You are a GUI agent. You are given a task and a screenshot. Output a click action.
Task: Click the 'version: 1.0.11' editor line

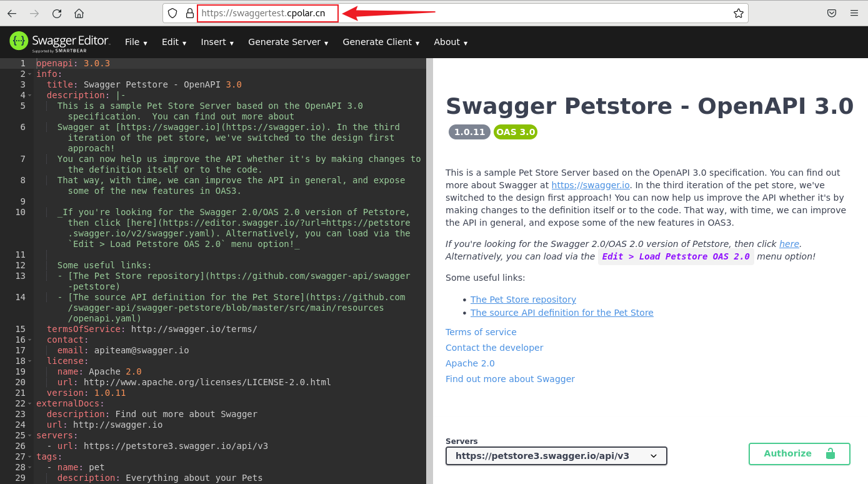(86, 393)
